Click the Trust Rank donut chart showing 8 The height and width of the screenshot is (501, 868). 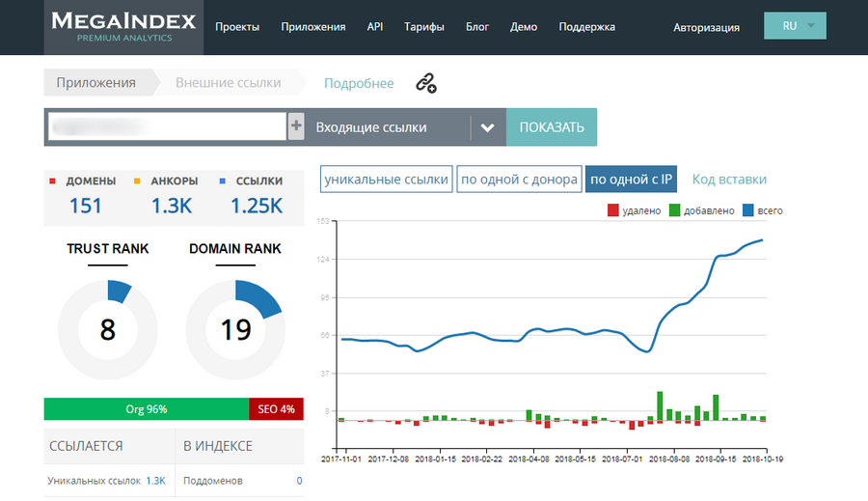(x=107, y=329)
